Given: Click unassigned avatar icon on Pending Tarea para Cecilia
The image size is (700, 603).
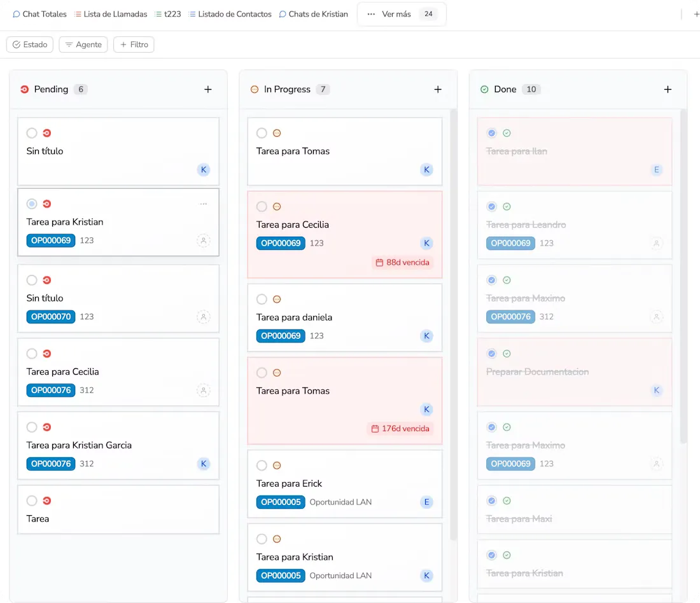Looking at the screenshot, I should point(203,391).
